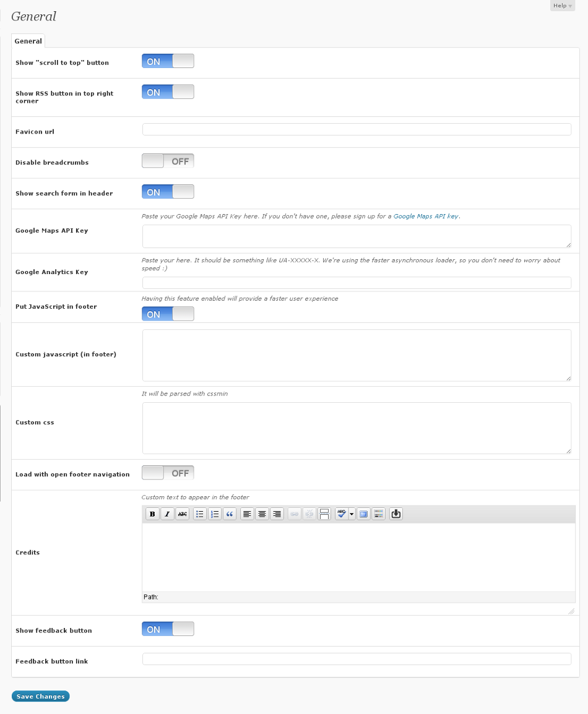Insert the More tag page break
The image size is (588, 714).
coord(324,514)
